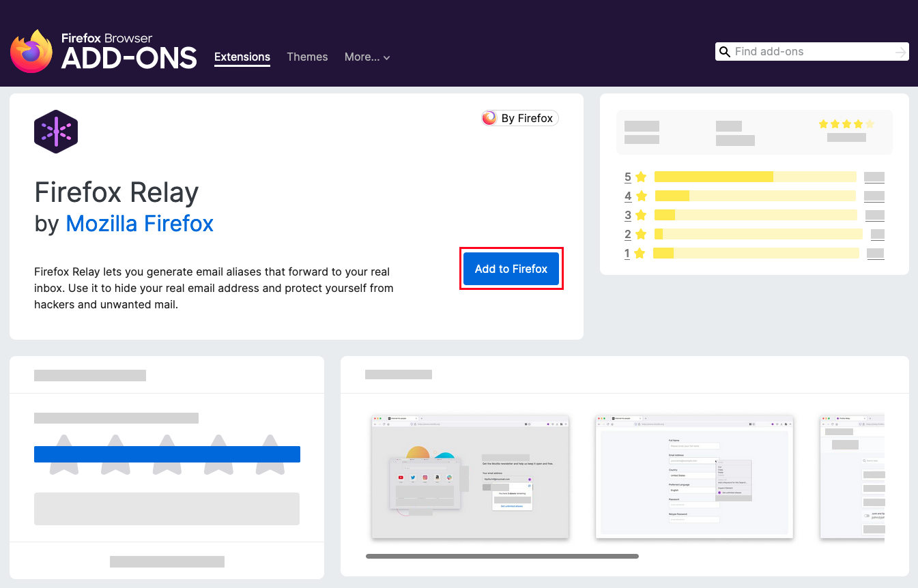
Task: Click the Firefox Relay title text
Action: click(117, 193)
